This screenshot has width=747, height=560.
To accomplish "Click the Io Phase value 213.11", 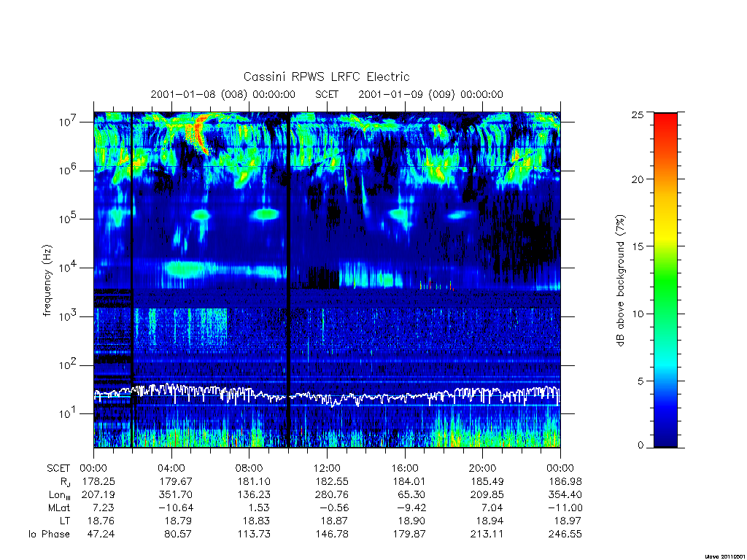I will coord(487,534).
